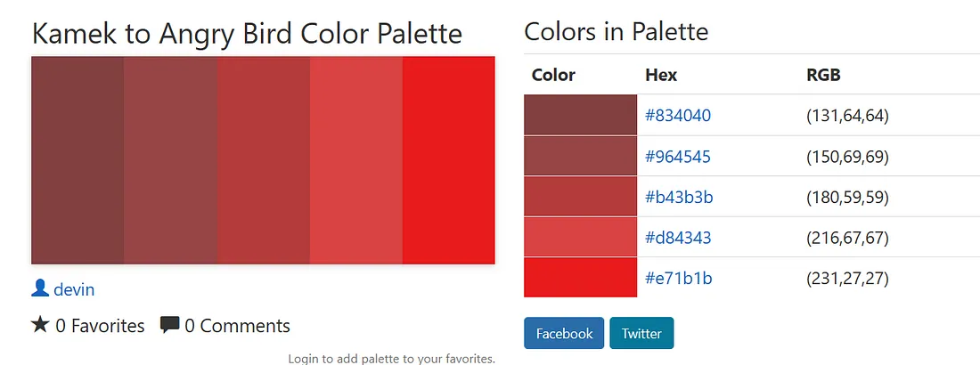The height and width of the screenshot is (365, 980).
Task: Open the #e71b1b hex color link
Action: coord(678,278)
